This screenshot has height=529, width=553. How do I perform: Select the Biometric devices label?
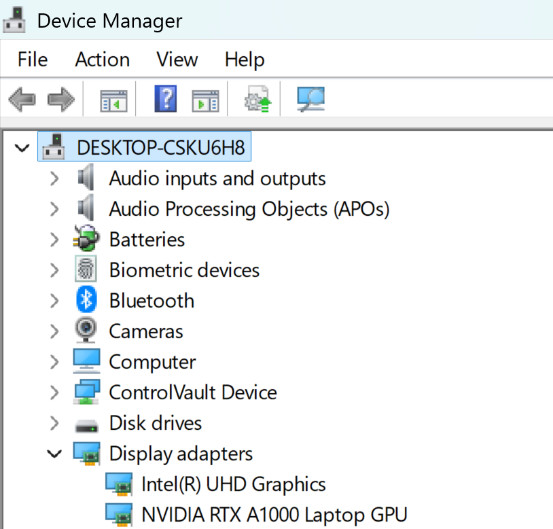click(184, 270)
